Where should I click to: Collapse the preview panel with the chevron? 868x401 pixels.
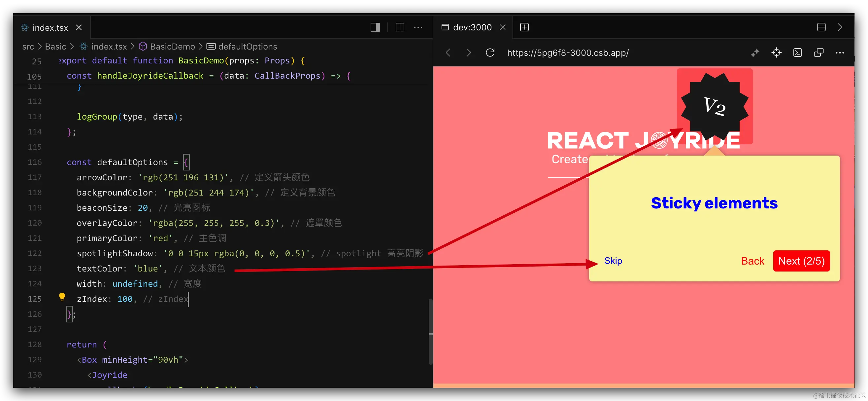[x=840, y=27]
